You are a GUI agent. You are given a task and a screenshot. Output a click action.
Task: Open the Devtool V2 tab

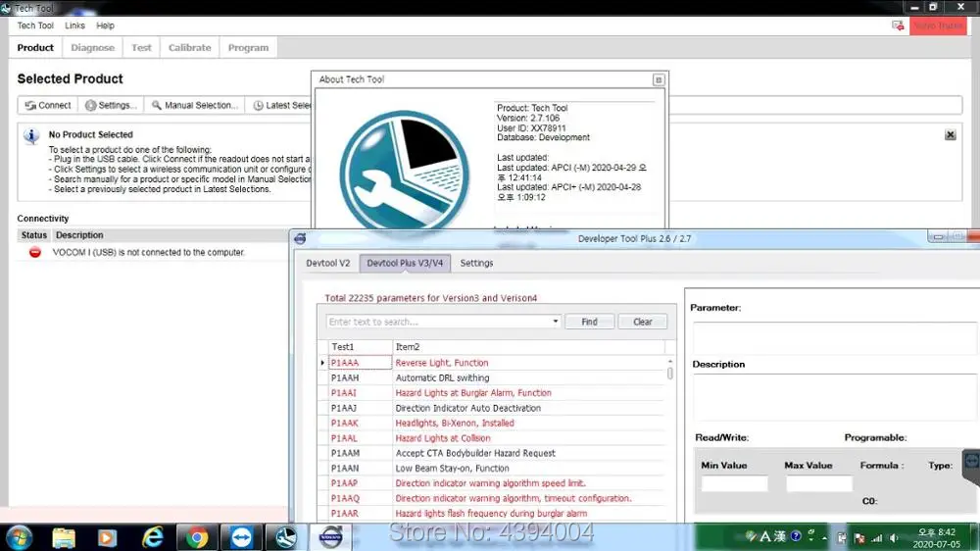(327, 264)
